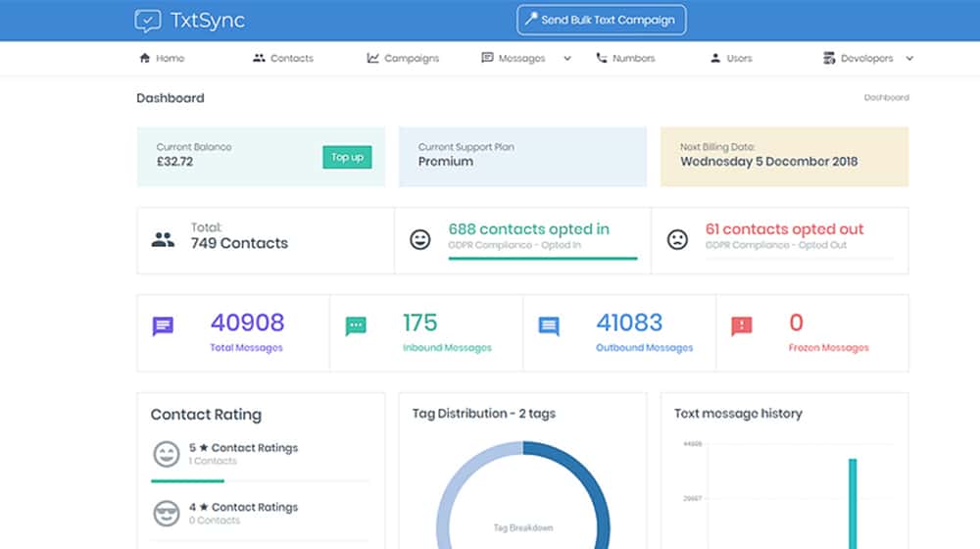Click the 61 contacts opted out link
The width and height of the screenshot is (980, 549).
click(784, 228)
